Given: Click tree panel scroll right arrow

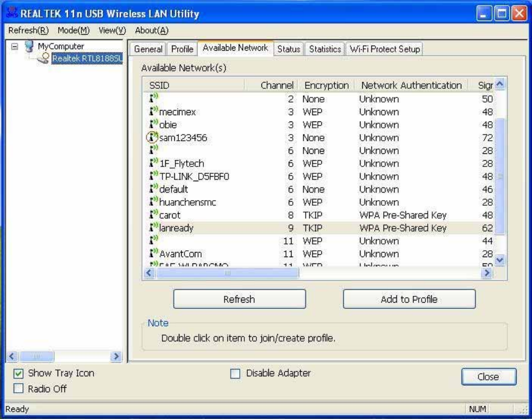Looking at the screenshot, I should 116,356.
